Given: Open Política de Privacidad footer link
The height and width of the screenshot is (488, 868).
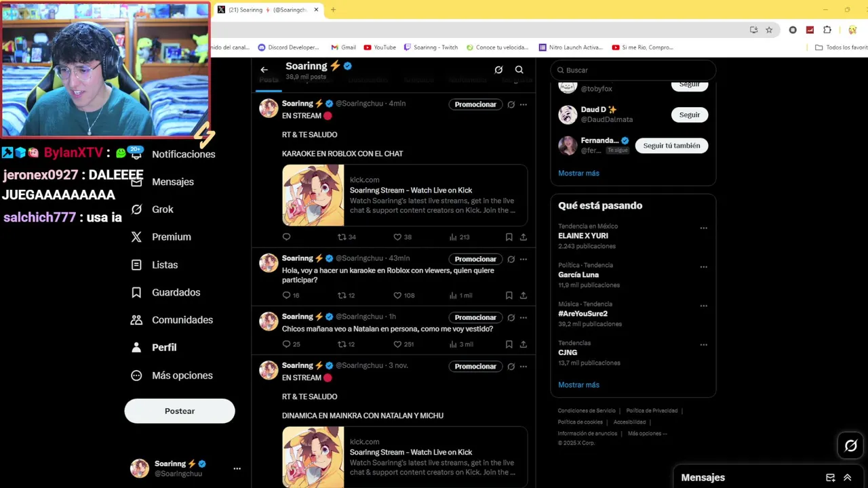Looking at the screenshot, I should point(652,411).
